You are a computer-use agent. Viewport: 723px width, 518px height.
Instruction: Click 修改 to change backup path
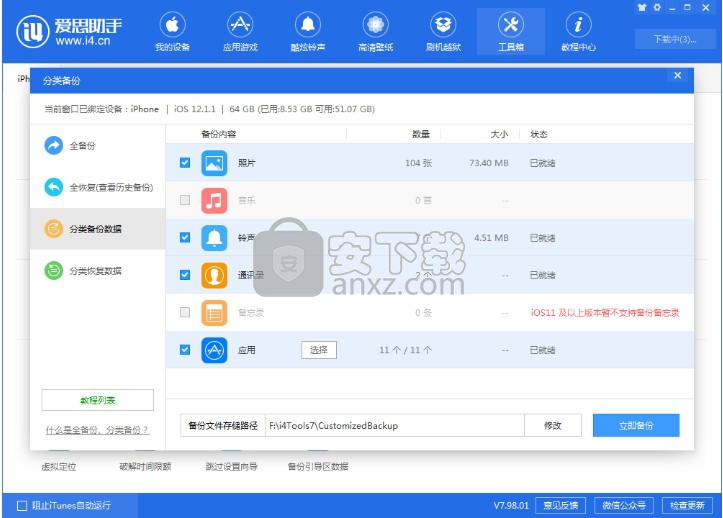tap(553, 425)
